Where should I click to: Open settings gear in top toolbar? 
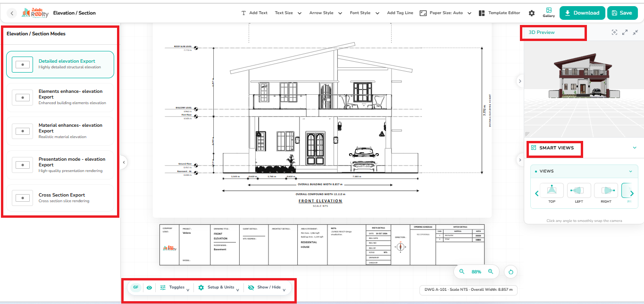[x=532, y=13]
